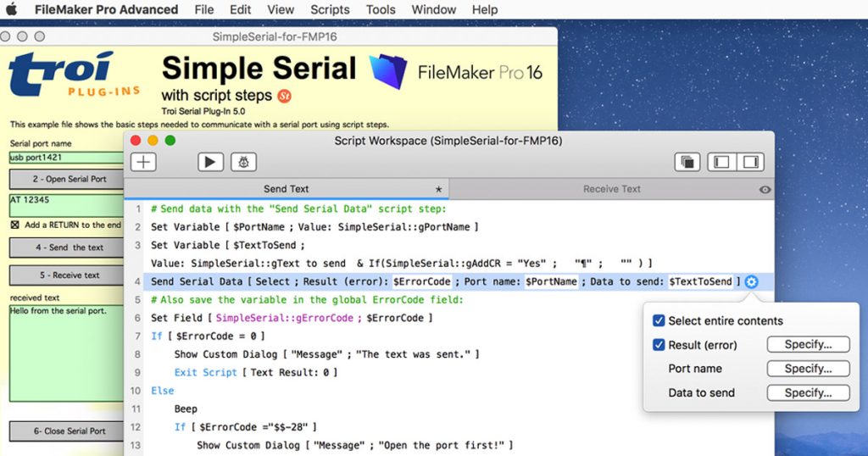Click the received text field
This screenshot has height=456, width=868.
point(66,353)
